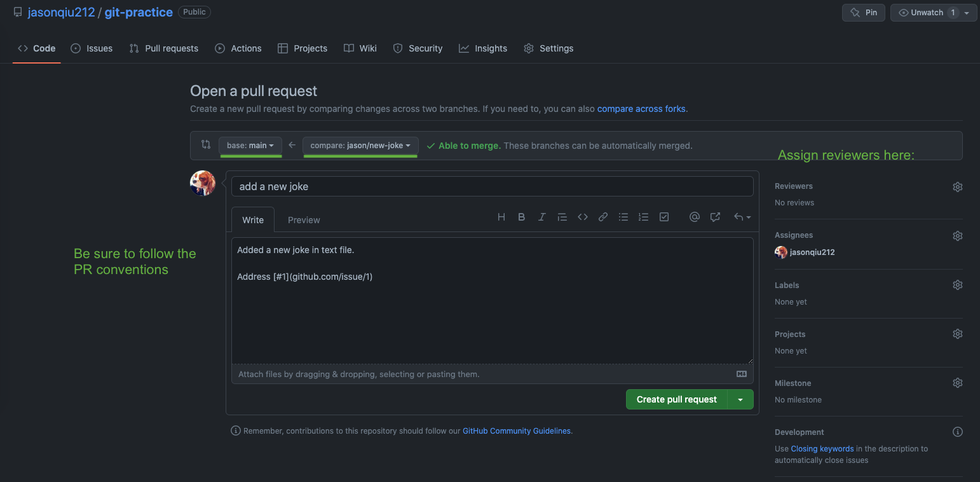Open the git-practice repository link
This screenshot has height=482, width=980.
tap(139, 12)
